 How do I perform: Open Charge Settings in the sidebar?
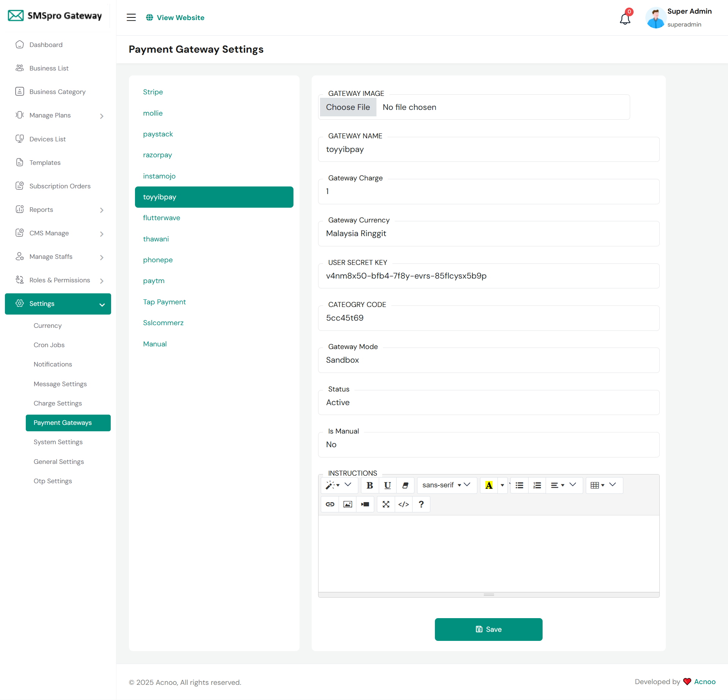pos(58,403)
